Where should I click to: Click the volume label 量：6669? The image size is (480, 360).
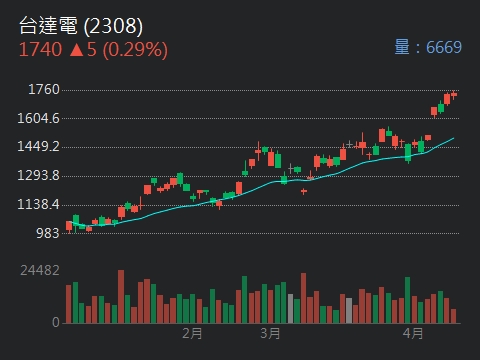click(428, 47)
